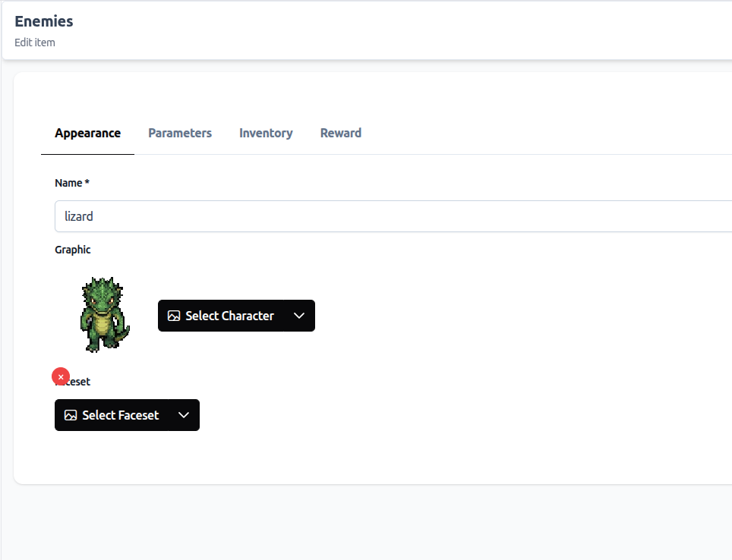The height and width of the screenshot is (560, 732).
Task: Click the Enemies page heading
Action: click(44, 21)
